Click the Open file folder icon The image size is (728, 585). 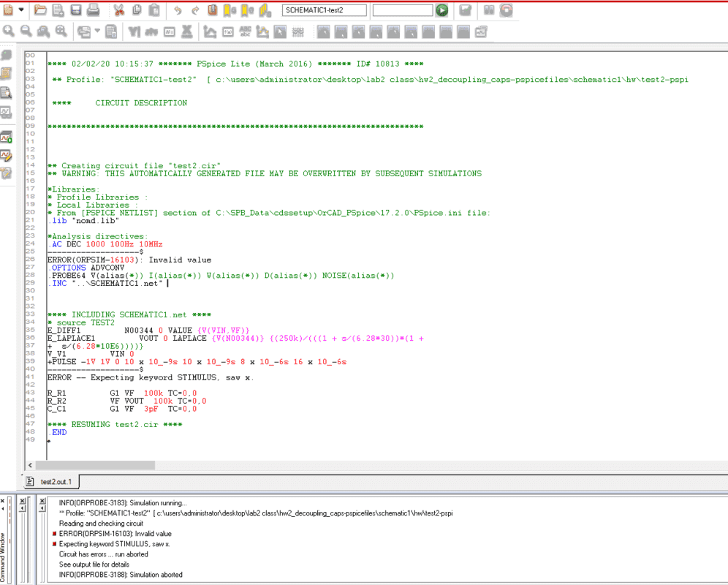(x=40, y=10)
